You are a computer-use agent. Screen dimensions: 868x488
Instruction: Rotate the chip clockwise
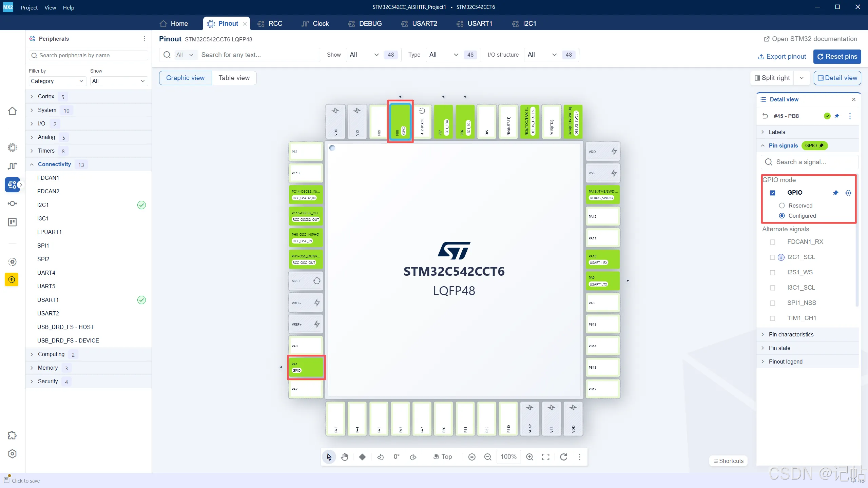coord(413,457)
